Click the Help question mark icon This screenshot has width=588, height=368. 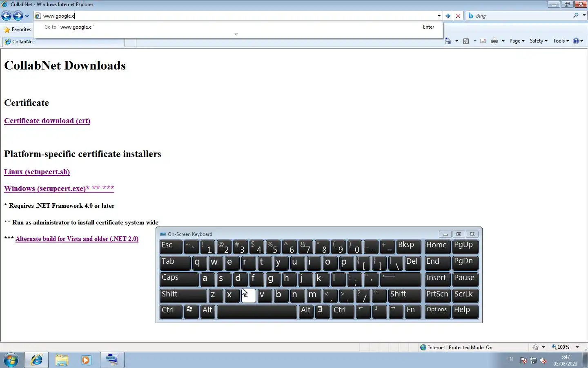click(x=576, y=41)
